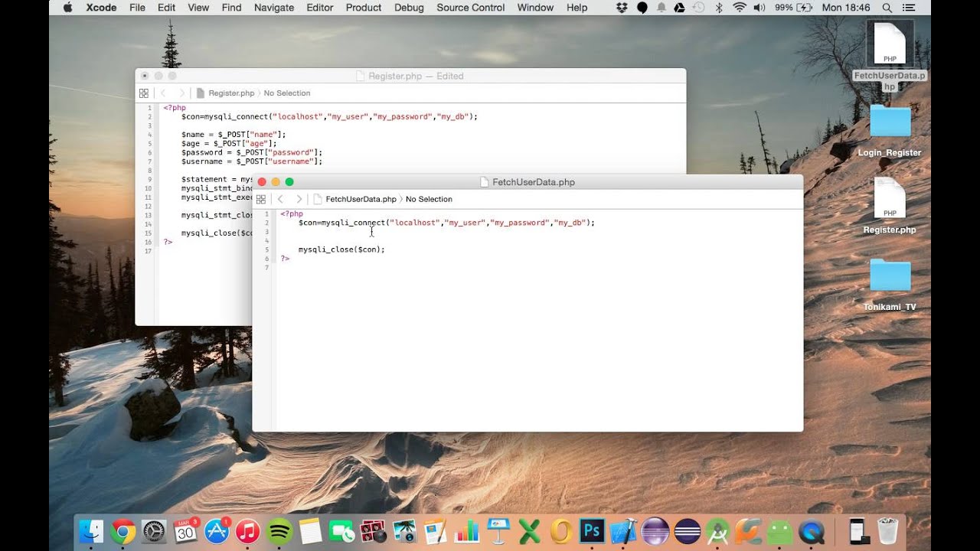Open the Source Control menu
This screenshot has height=551, width=980.
[471, 8]
